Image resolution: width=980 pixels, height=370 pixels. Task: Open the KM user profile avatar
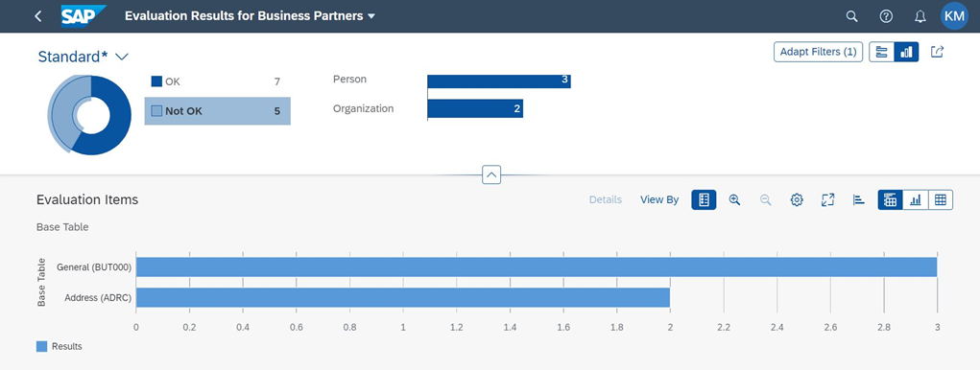(954, 16)
